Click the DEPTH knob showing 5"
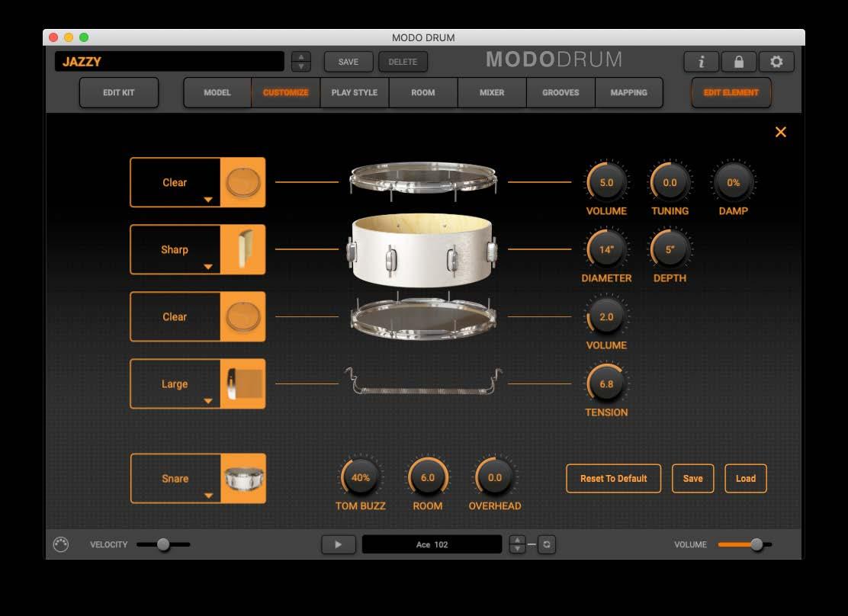The height and width of the screenshot is (616, 848). (670, 250)
